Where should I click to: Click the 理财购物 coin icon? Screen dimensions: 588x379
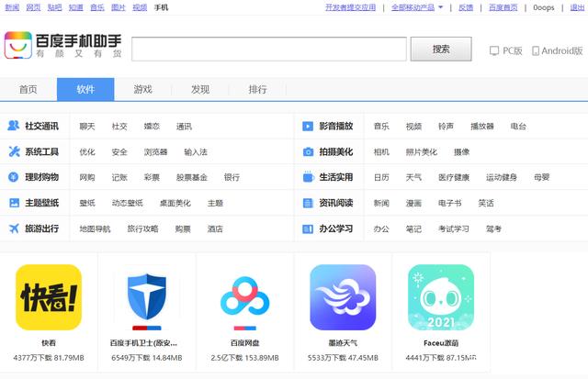[x=14, y=177]
